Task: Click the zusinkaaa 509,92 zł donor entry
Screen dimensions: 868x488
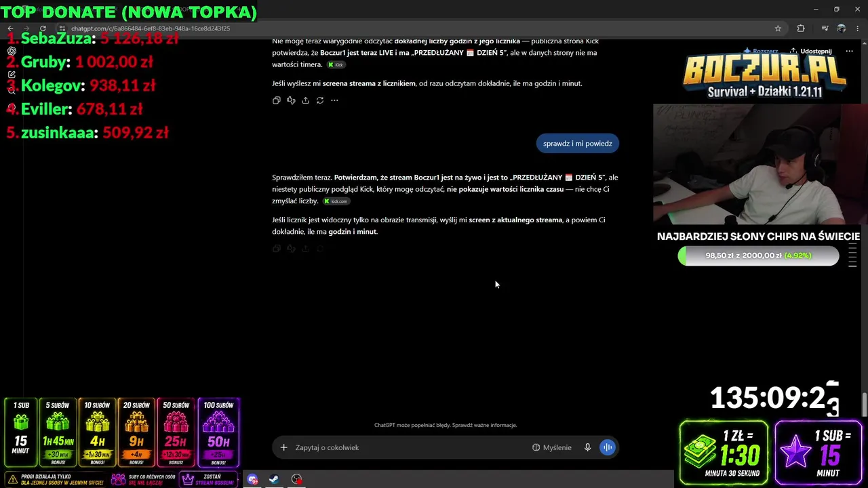Action: [87, 133]
